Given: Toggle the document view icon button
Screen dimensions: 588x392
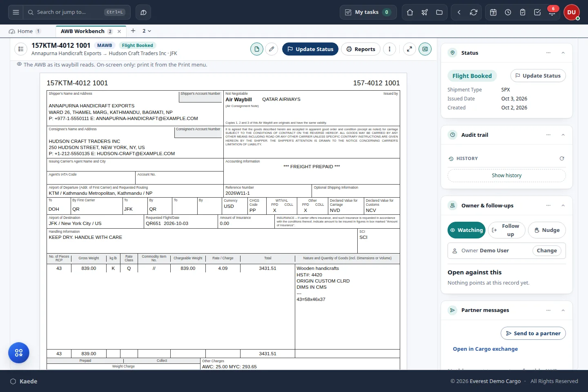Looking at the screenshot, I should 257,49.
